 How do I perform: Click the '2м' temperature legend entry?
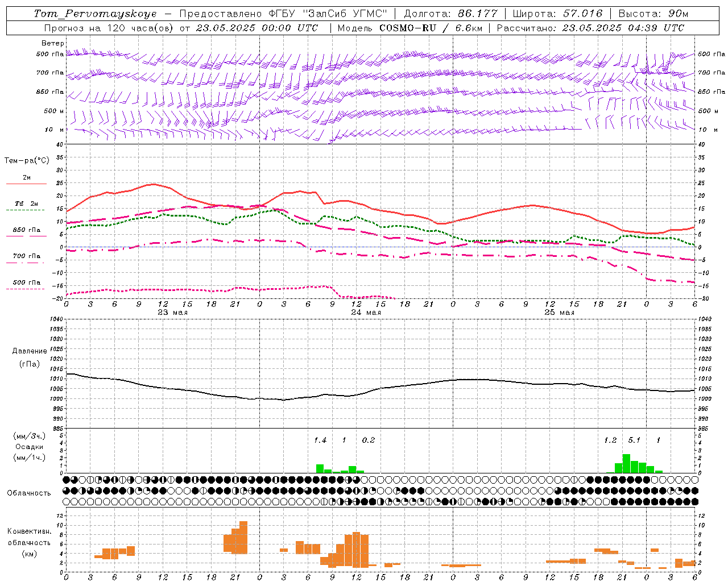pos(27,177)
